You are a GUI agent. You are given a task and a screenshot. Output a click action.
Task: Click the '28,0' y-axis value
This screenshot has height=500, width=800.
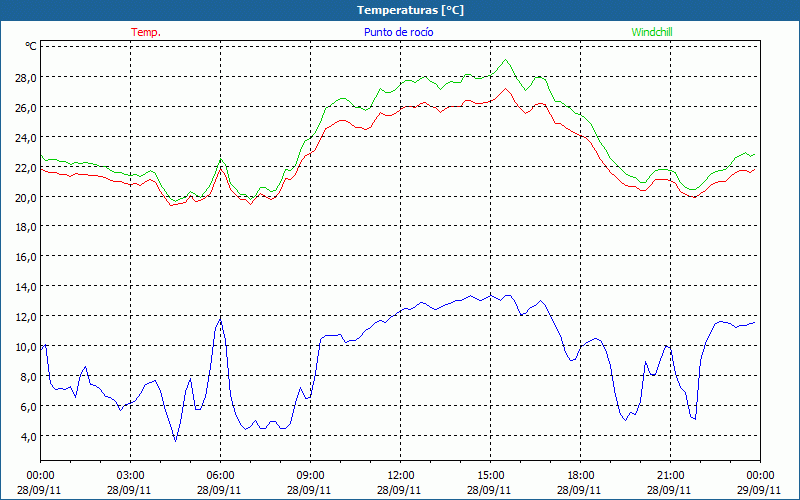click(26, 78)
